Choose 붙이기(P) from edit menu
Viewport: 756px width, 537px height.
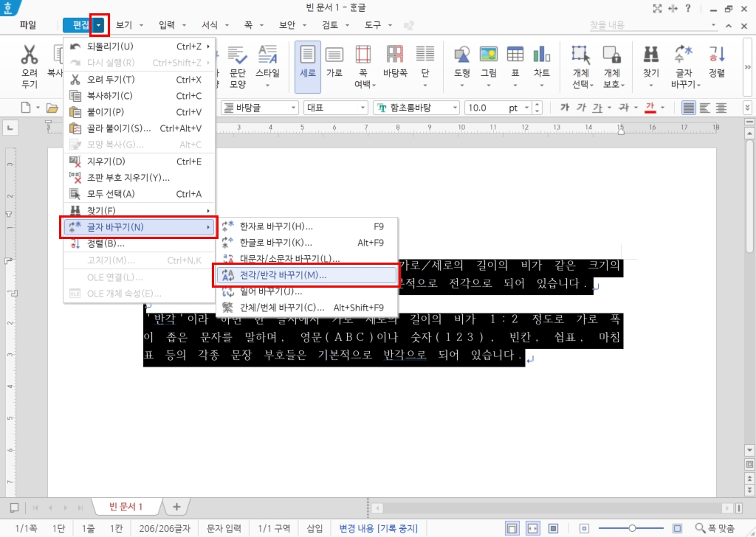pos(140,111)
